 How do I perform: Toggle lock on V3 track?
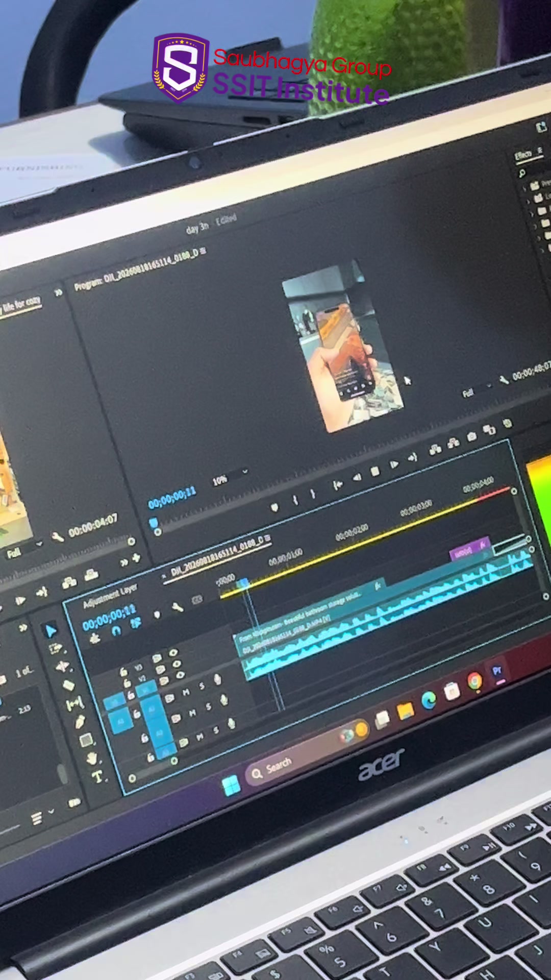coord(123,672)
